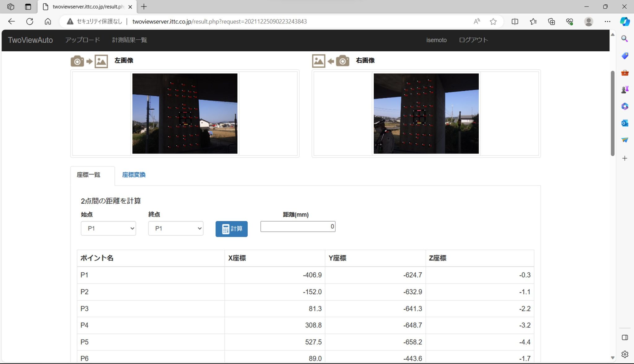Open browser settings gear in sidebar
Image resolution: width=634 pixels, height=364 pixels.
tap(625, 354)
